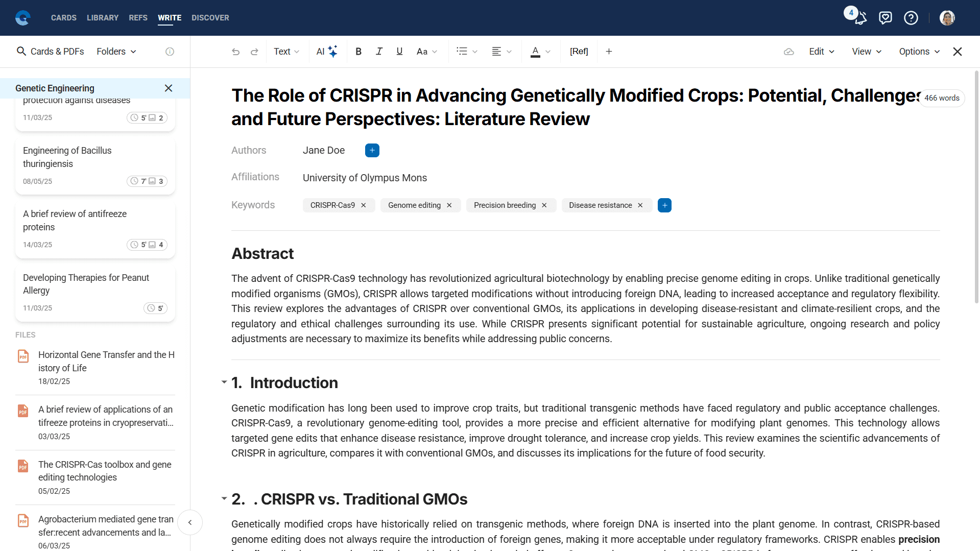Click the info icon beside Folders

click(x=170, y=52)
